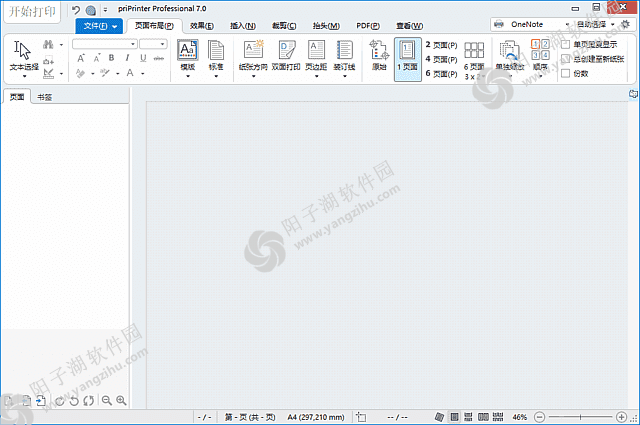Click the zoom out minus button
The image size is (640, 425).
pos(539,417)
